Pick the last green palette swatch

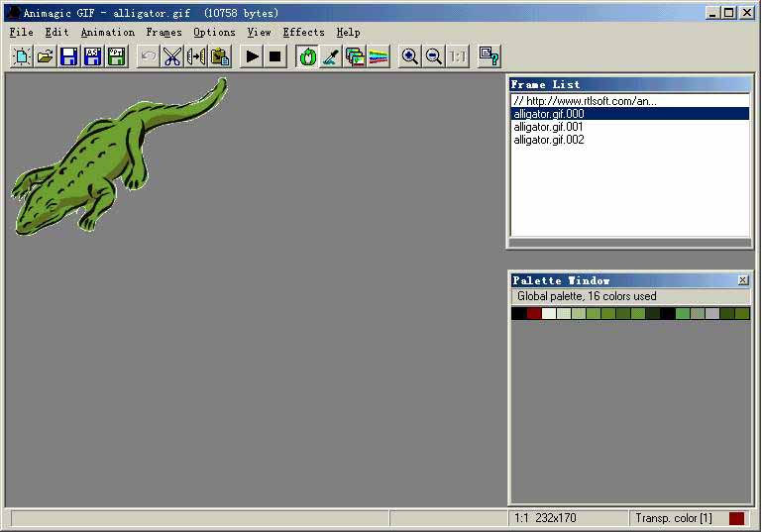(742, 313)
